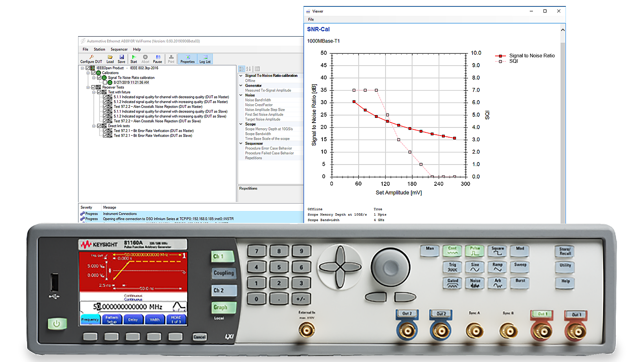Viewport: 644px width, 362px height.
Task: Collapse the Noise property group
Action: 241,95
